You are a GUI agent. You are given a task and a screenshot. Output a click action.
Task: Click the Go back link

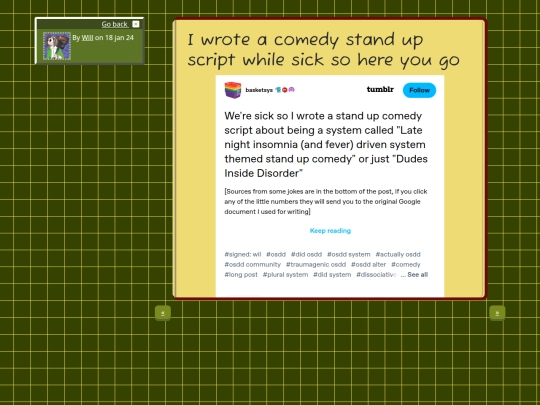115,24
